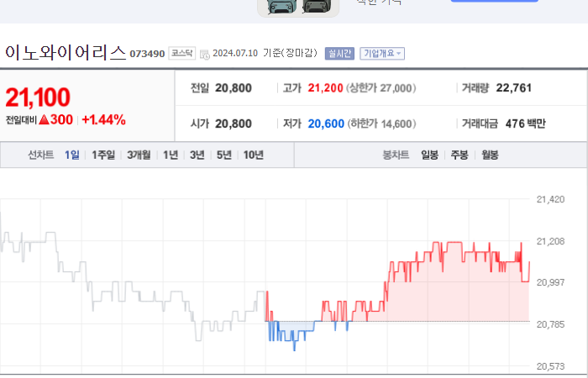This screenshot has width=588, height=378.
Task: Open the 월봉 candlestick chart
Action: click(x=490, y=155)
